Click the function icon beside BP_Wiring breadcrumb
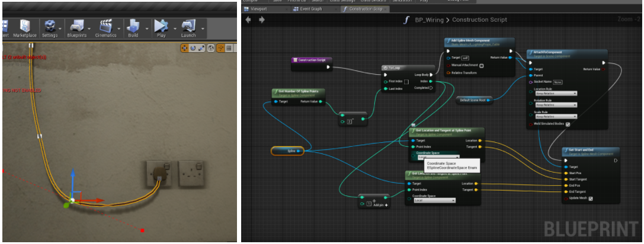The height and width of the screenshot is (244, 644). (x=406, y=20)
